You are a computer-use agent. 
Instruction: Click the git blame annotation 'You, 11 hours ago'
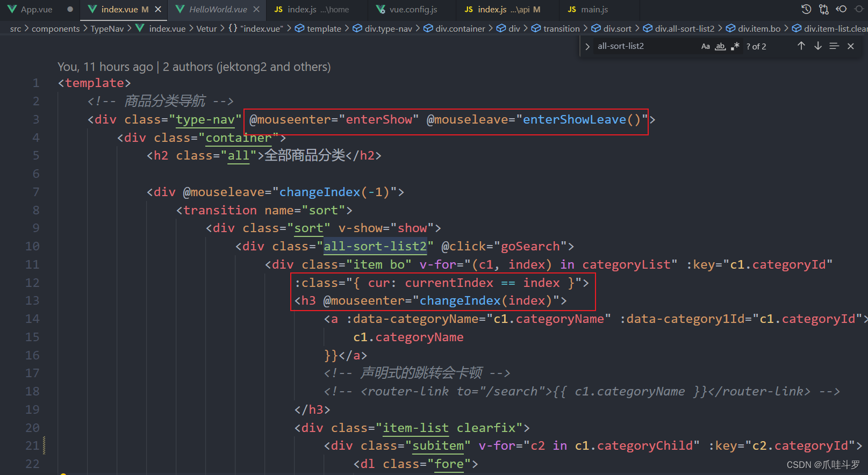(105, 67)
